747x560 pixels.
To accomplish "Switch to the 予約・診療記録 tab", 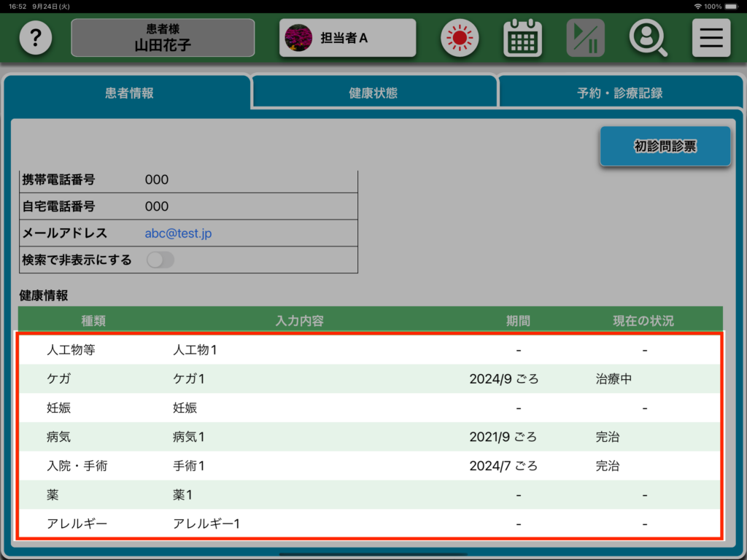I will 619,93.
